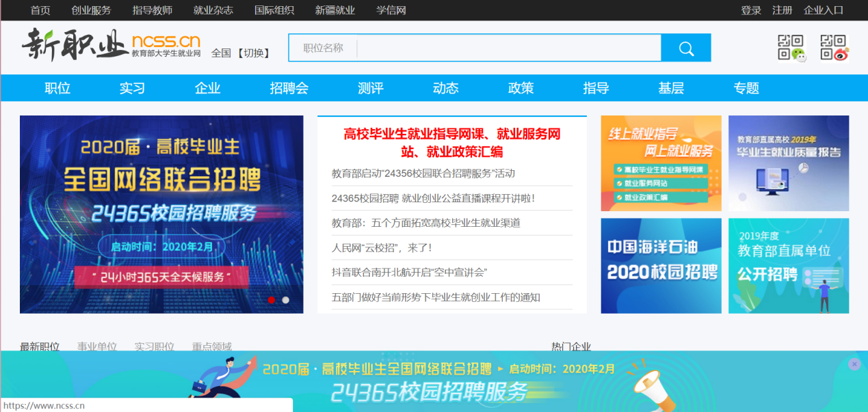Open the 教育部直属单位公开招聘 banner
868x412 pixels.
click(x=788, y=266)
